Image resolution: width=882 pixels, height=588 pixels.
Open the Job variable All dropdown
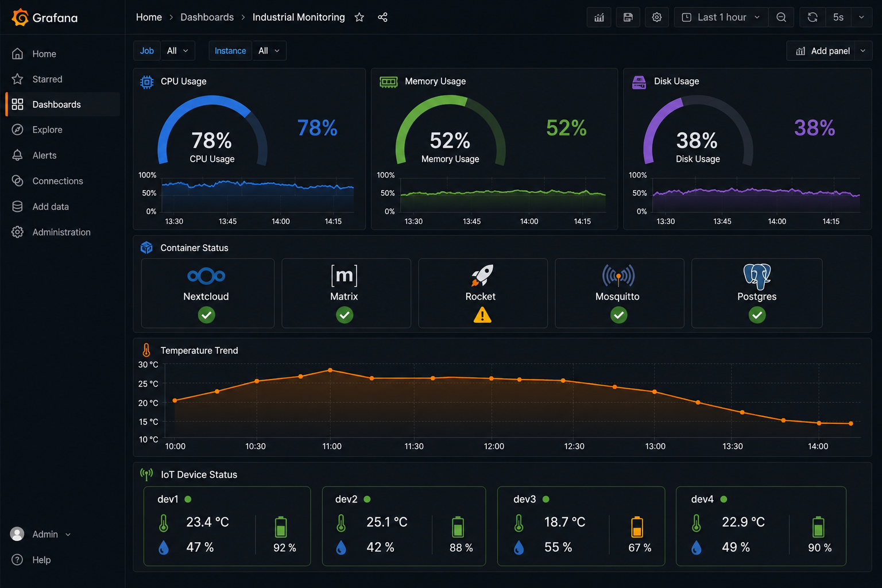point(177,51)
